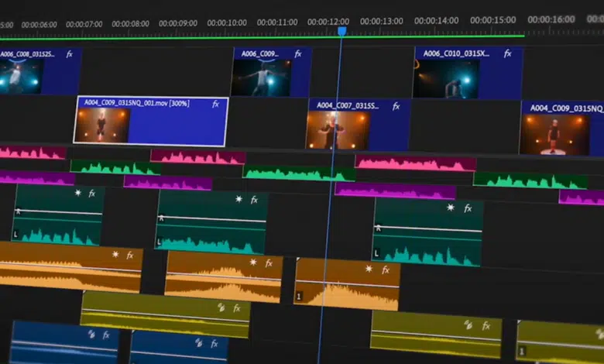Click ruler at timecode 00:00:11:00
This screenshot has width=604, height=364.
(x=277, y=22)
